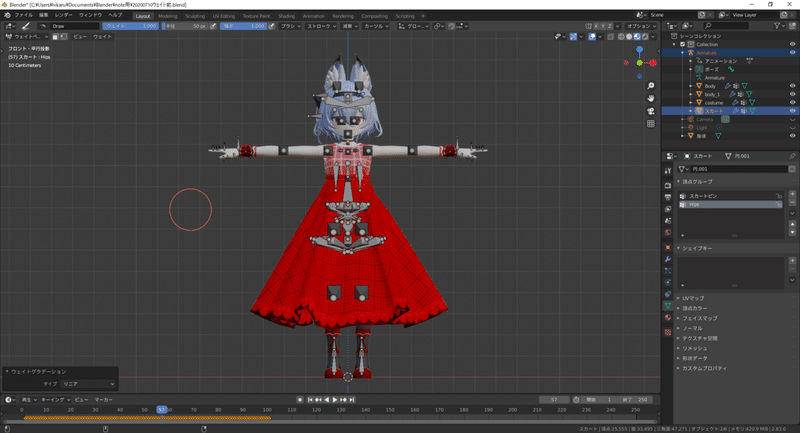Open the ビュー menu in viewport header

click(x=80, y=37)
